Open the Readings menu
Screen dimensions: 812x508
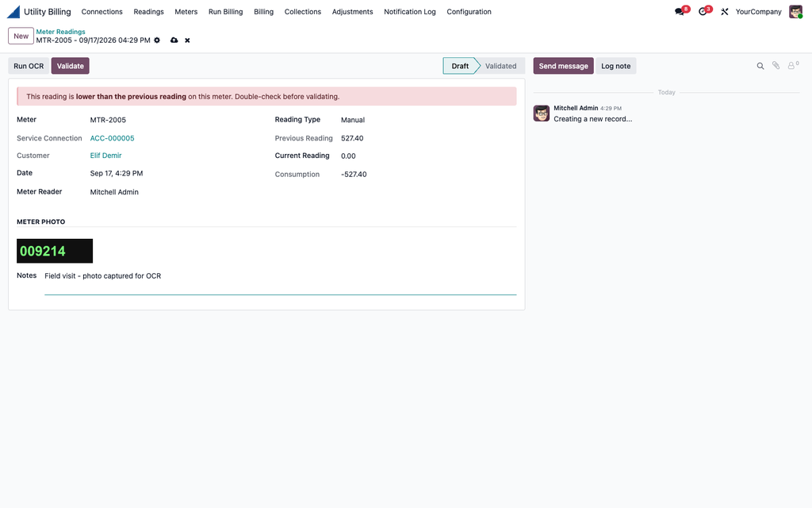(148, 11)
